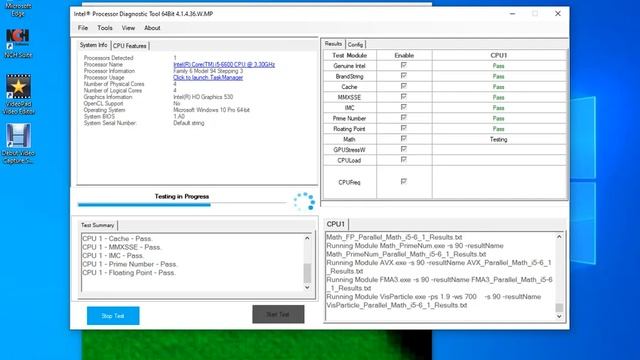Click the CPU1 log scroll up arrow
Screen dimensions: 640x360
tap(559, 237)
